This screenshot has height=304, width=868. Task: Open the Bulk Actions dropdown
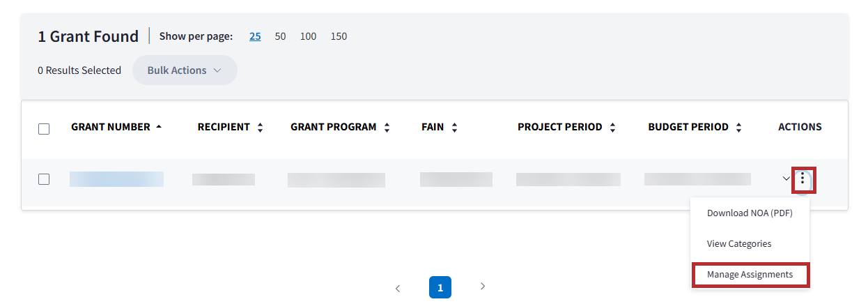(184, 70)
